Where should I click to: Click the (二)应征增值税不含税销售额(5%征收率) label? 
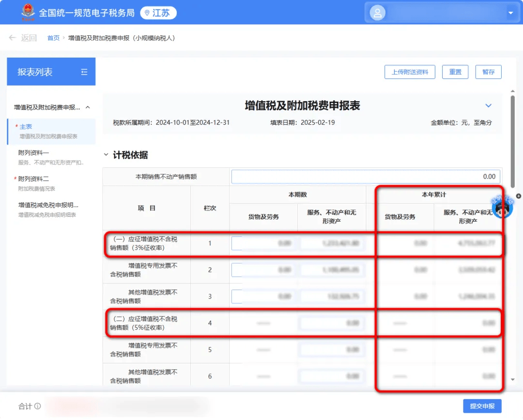click(x=144, y=323)
